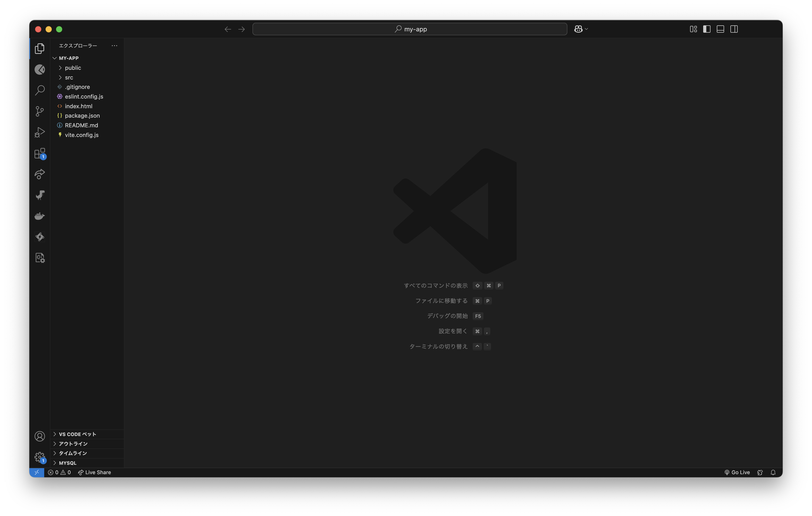Screen dimensions: 812x516
Task: Expand the アウトライン section
Action: point(73,444)
